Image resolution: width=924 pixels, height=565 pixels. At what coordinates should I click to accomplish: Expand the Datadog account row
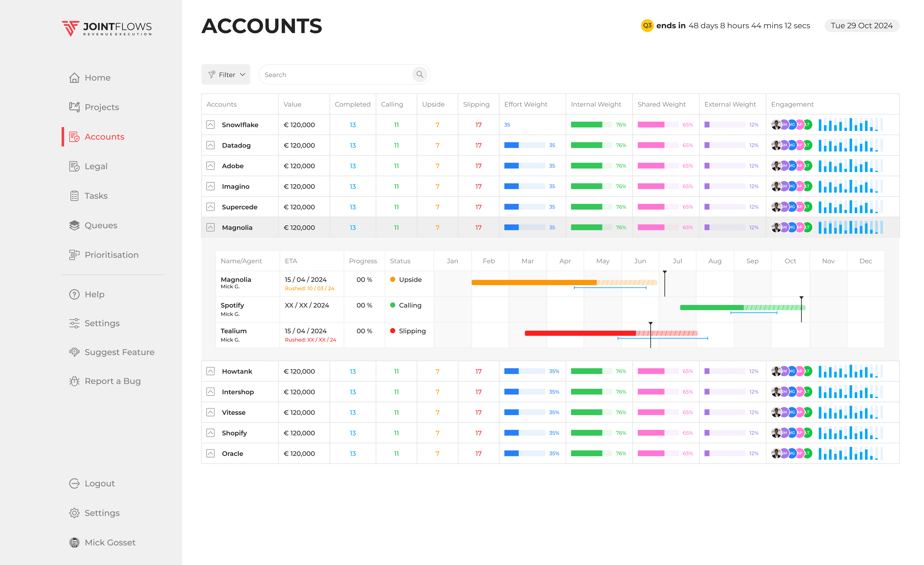point(210,145)
